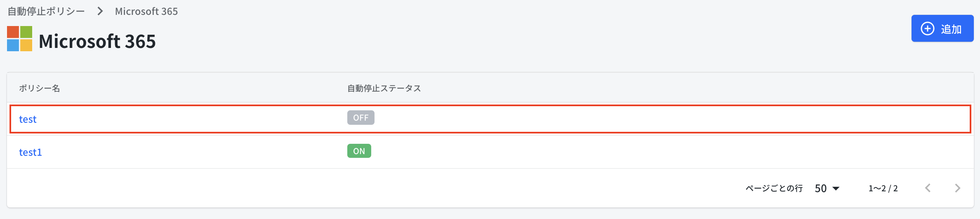Click the ページごとの行 label
This screenshot has width=980, height=219.
click(774, 188)
